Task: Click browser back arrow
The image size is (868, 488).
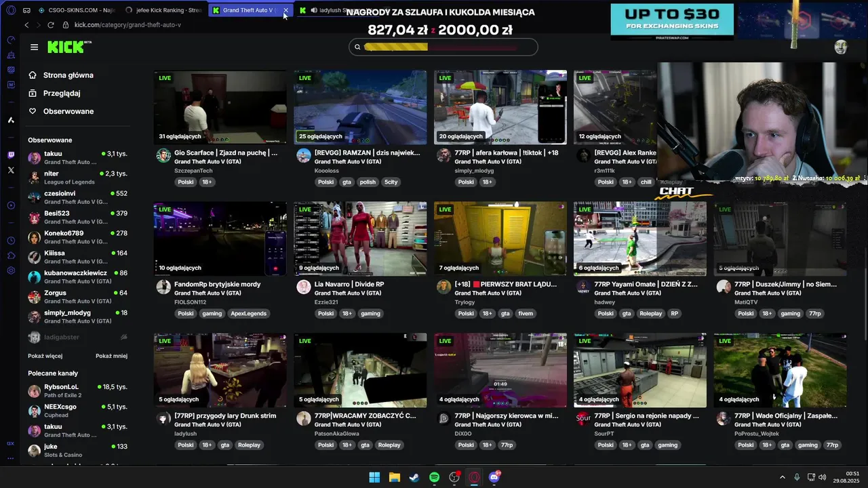Action: 26,25
